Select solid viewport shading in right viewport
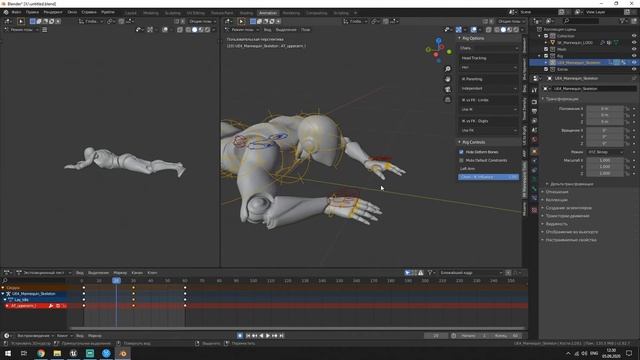 tap(503, 30)
